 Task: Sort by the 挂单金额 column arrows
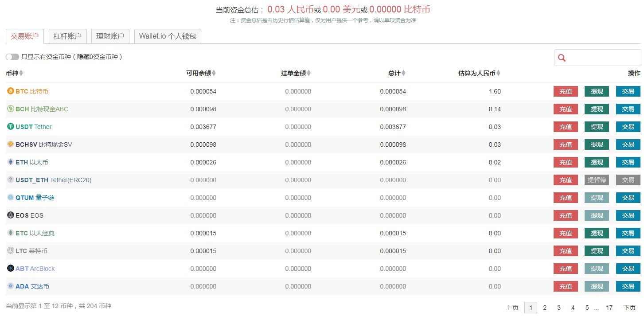coord(309,73)
